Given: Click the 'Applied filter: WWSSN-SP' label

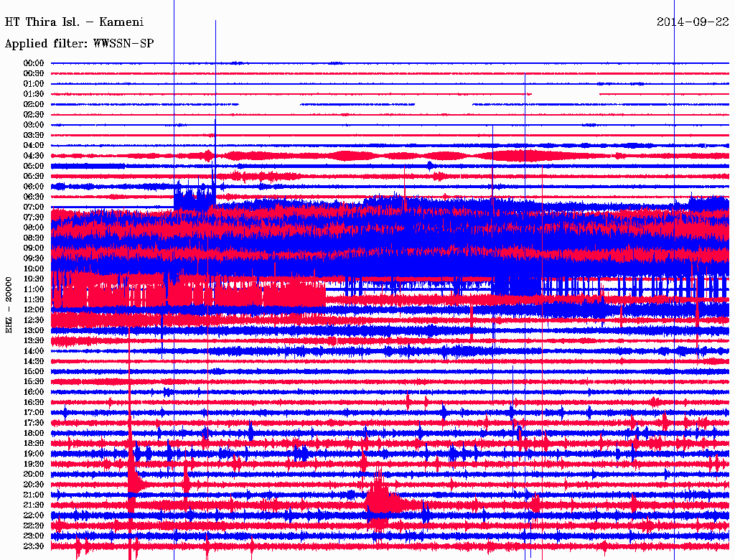Looking at the screenshot, I should point(79,44).
